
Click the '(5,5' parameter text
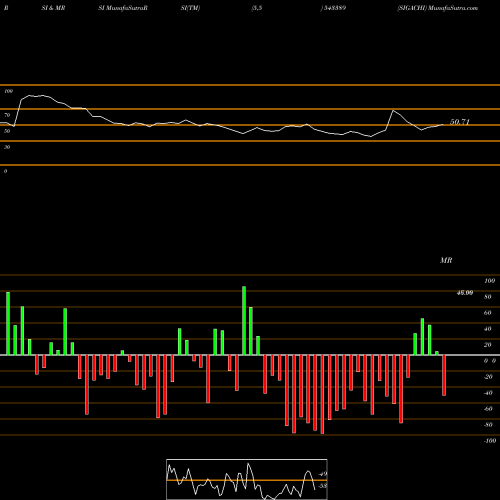257,8
